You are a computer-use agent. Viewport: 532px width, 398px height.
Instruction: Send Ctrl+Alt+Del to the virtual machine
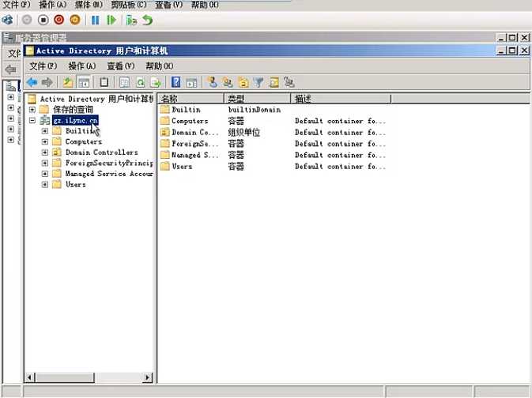(7, 20)
